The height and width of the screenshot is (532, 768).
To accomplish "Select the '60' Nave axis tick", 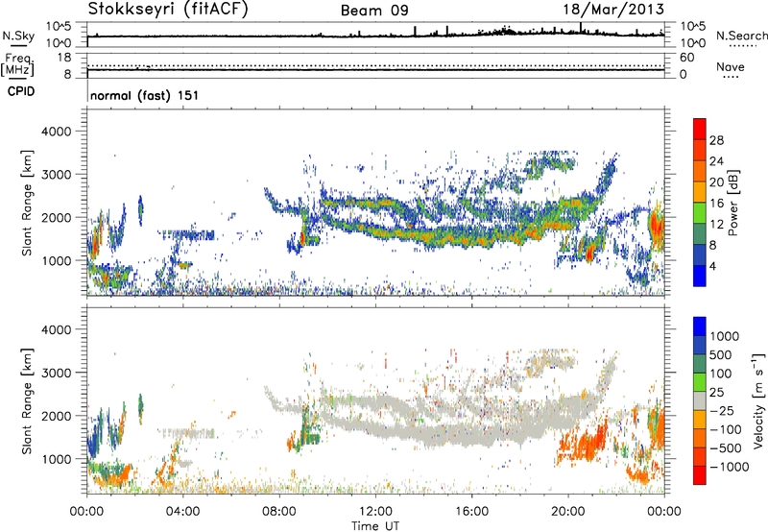I will click(x=686, y=58).
